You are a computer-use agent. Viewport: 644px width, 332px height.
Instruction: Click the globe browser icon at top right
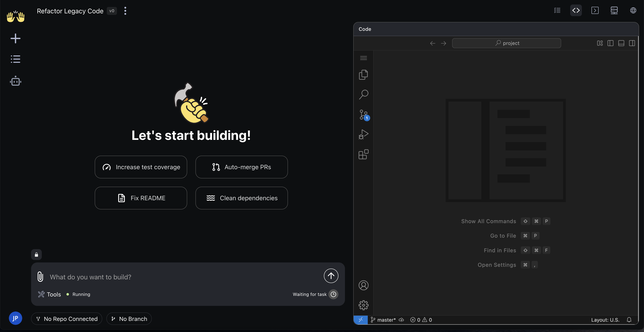click(633, 11)
